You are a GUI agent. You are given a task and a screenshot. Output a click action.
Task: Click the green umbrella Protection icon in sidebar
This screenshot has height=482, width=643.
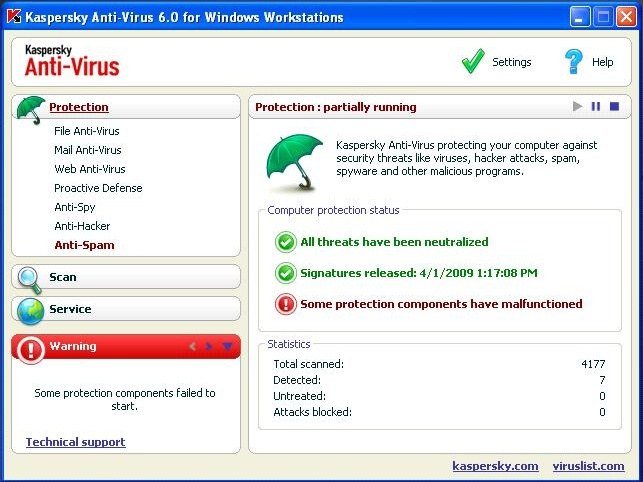[x=31, y=108]
